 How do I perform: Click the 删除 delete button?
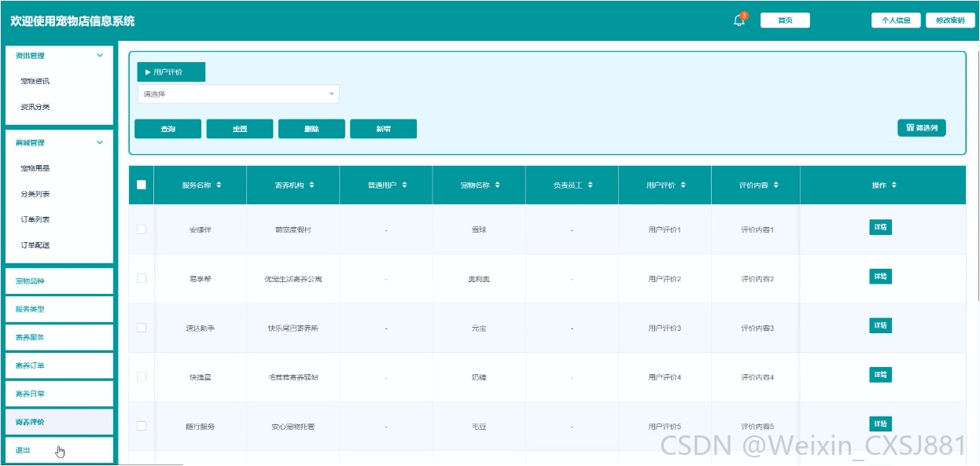point(311,129)
